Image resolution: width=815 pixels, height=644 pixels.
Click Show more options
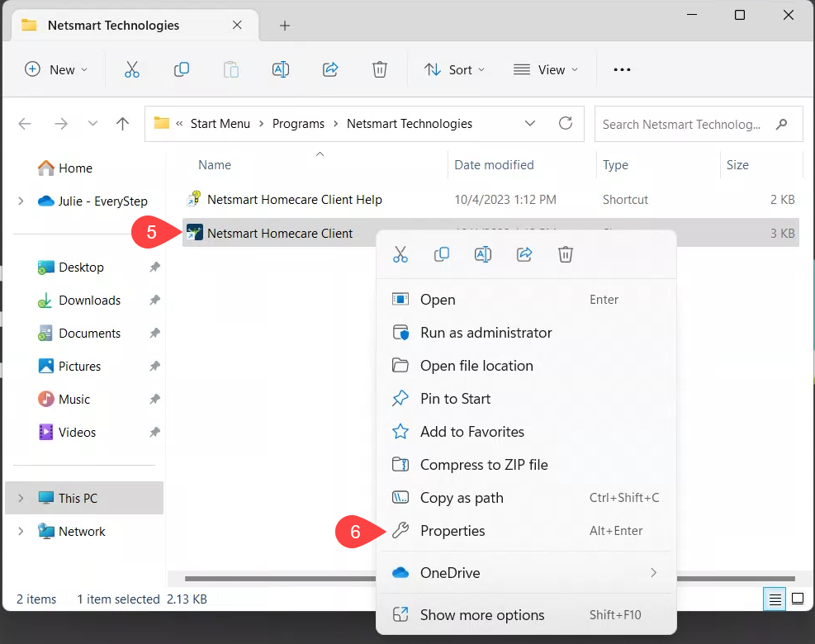[x=482, y=615]
